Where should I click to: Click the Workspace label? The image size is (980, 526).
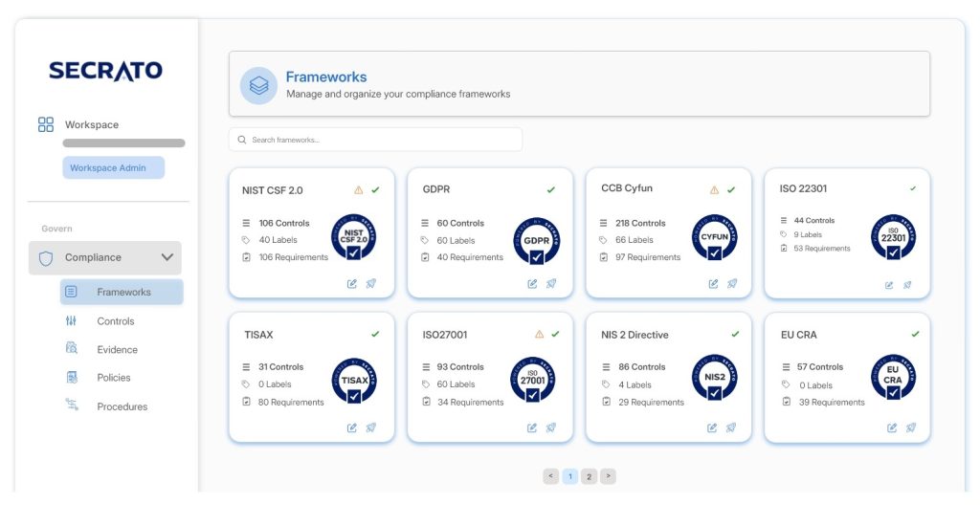92,124
